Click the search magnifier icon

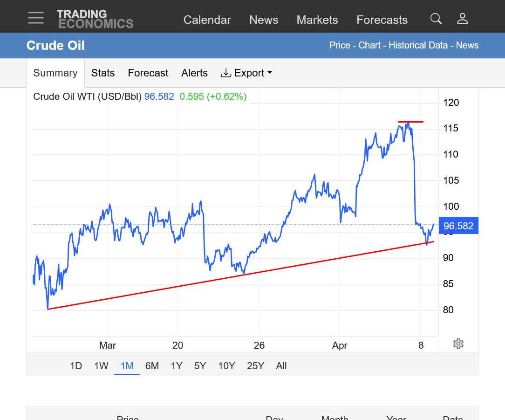tap(436, 19)
